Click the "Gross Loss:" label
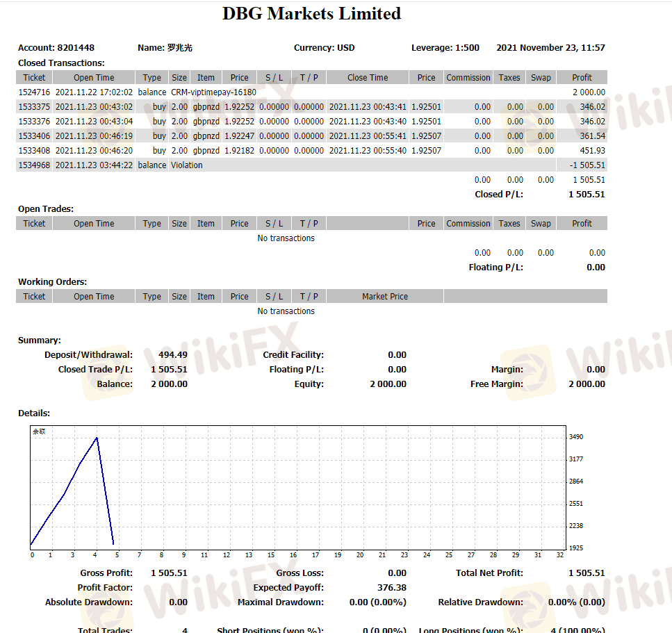672x633 pixels. coord(300,573)
